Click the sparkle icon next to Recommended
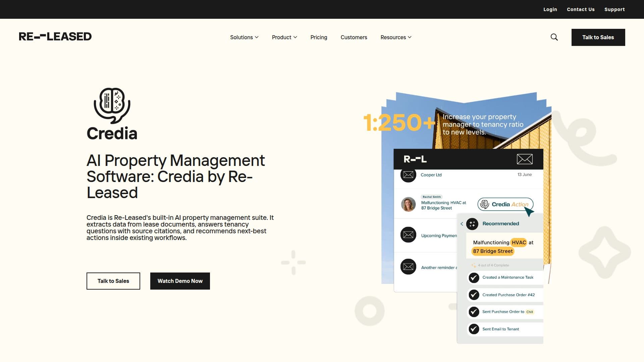This screenshot has height=362, width=644. pyautogui.click(x=472, y=224)
